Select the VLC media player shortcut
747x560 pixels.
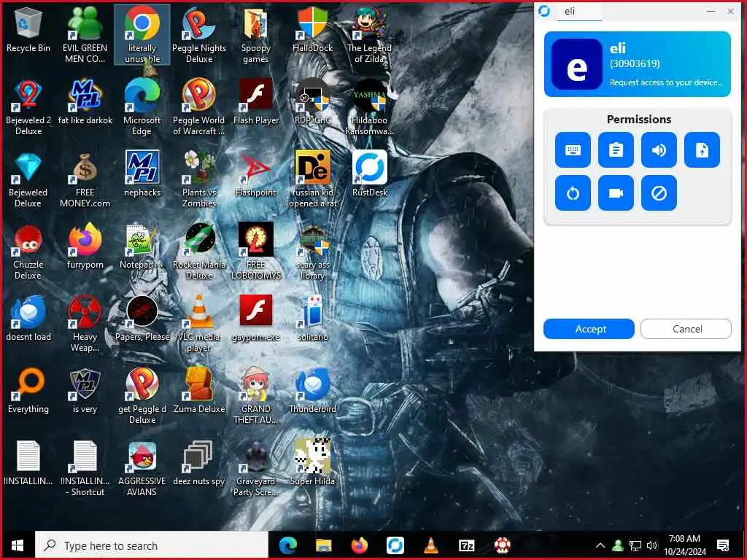click(199, 324)
